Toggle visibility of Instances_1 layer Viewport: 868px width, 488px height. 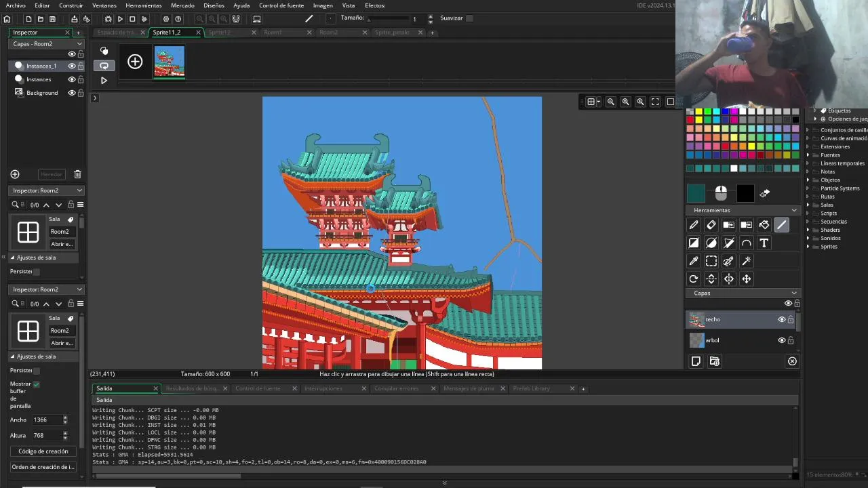click(71, 66)
